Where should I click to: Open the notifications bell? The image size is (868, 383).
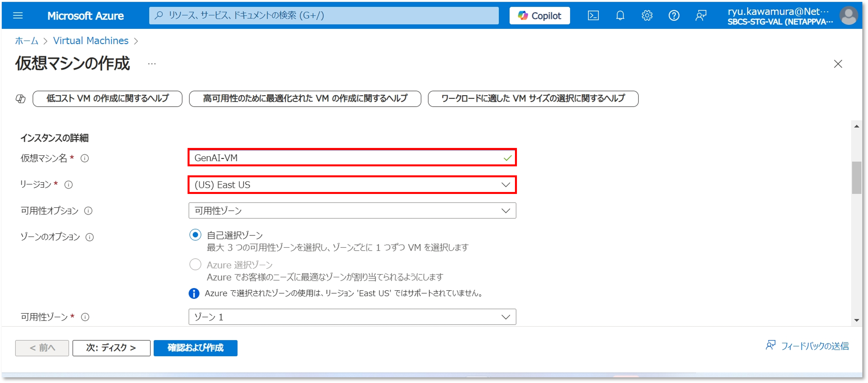point(620,15)
